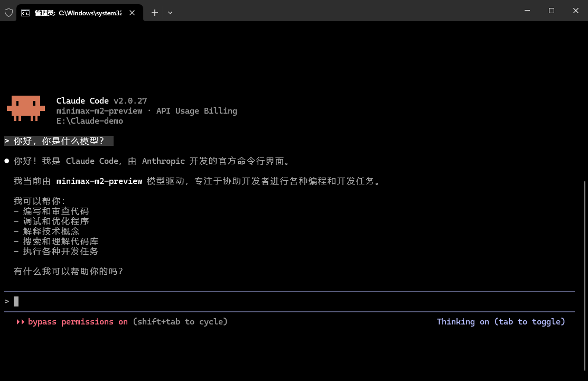Click bold 'minimax-m2-preview' in the reply
This screenshot has height=381, width=588.
[99, 181]
